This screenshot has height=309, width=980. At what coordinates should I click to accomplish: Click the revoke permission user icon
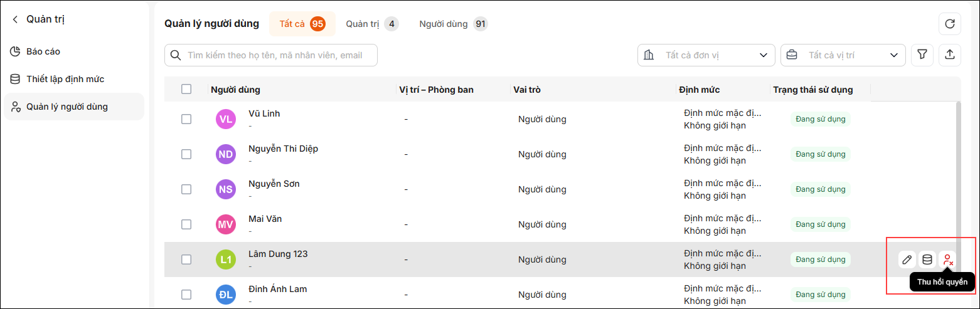pyautogui.click(x=948, y=259)
